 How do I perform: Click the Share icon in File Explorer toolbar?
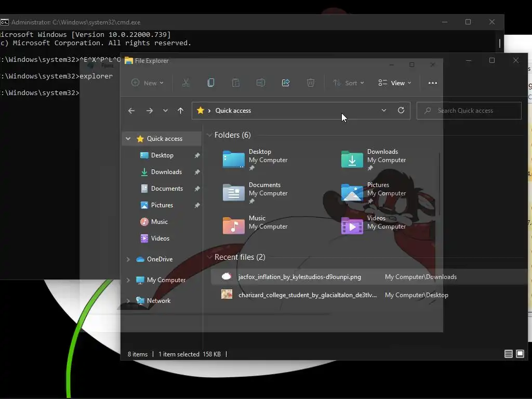286,83
